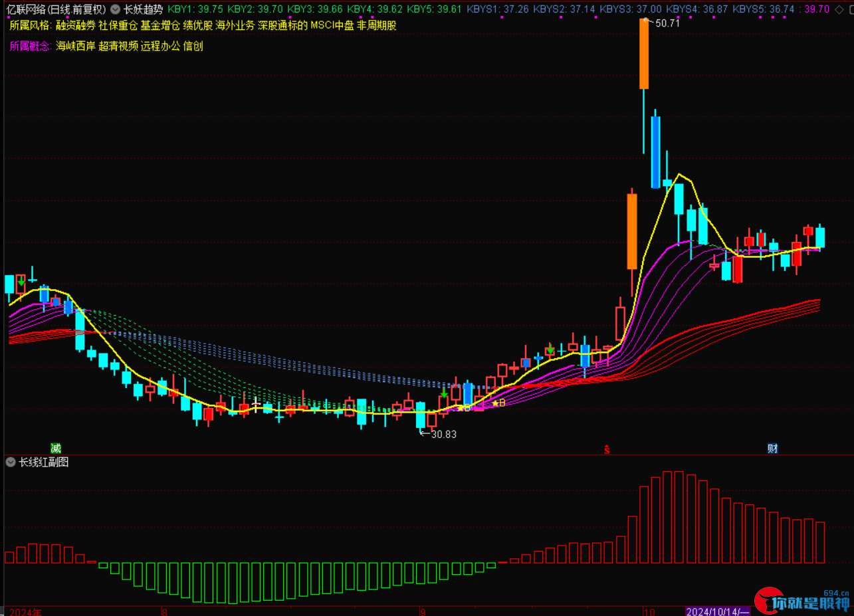The width and height of the screenshot is (854, 616).
Task: Click the 超清视频 concept tag
Action: (x=118, y=47)
